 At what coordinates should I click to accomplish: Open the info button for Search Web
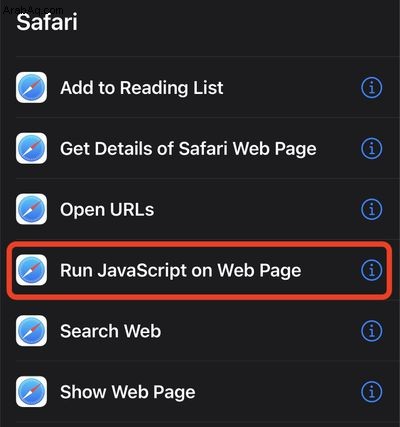click(x=372, y=331)
